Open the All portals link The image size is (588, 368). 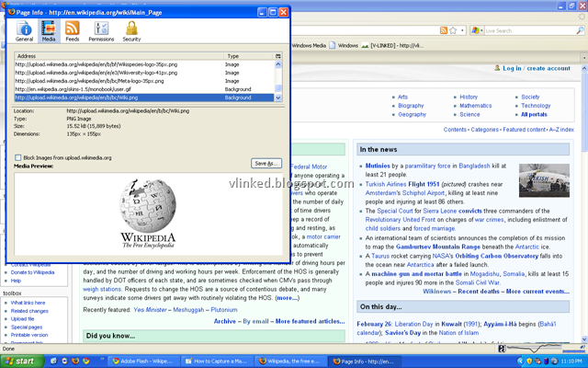click(534, 114)
